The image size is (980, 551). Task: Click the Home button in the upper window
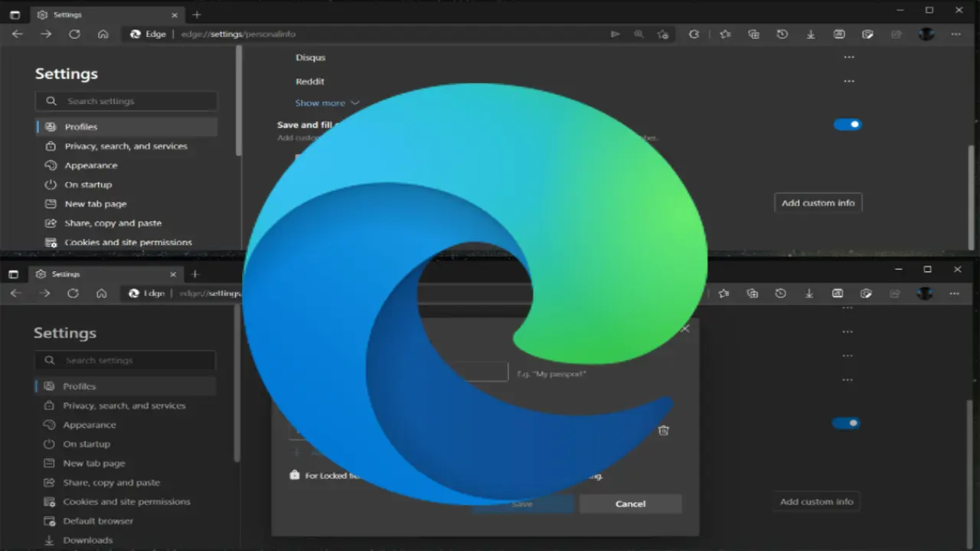click(103, 34)
